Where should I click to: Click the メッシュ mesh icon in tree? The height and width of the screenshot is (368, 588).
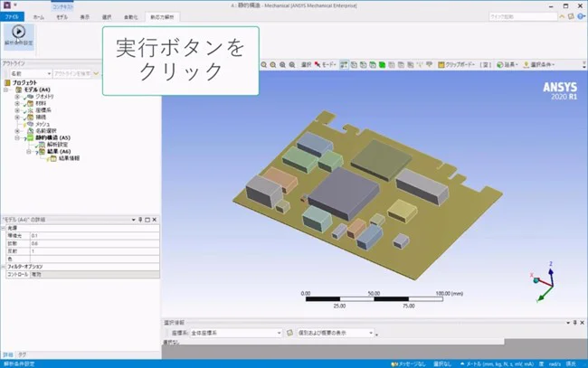pyautogui.click(x=31, y=124)
